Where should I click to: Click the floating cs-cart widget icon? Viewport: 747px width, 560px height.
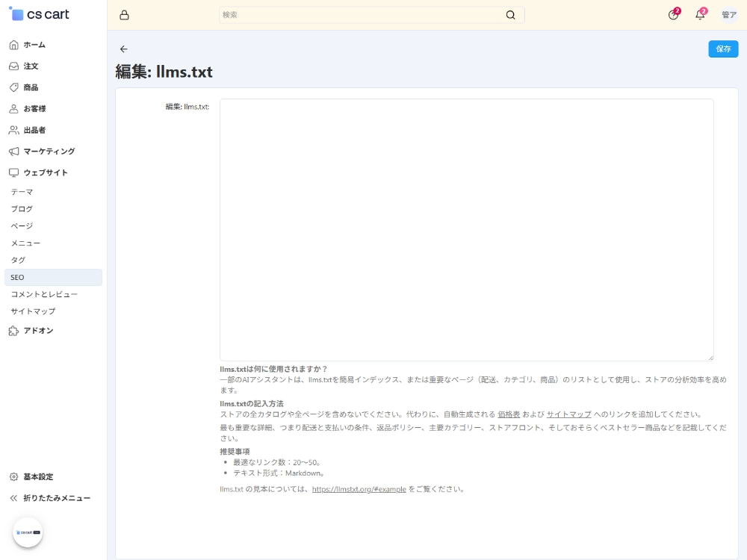[x=28, y=532]
